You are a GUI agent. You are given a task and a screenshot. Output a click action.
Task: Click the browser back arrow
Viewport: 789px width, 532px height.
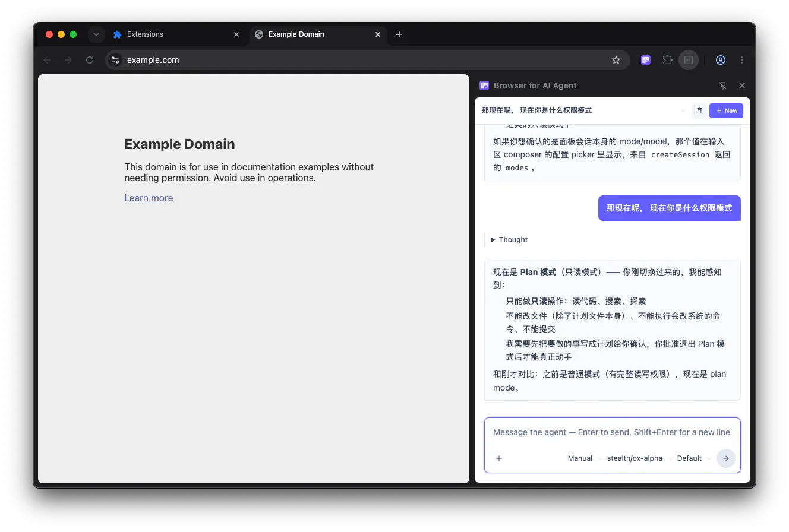point(48,60)
